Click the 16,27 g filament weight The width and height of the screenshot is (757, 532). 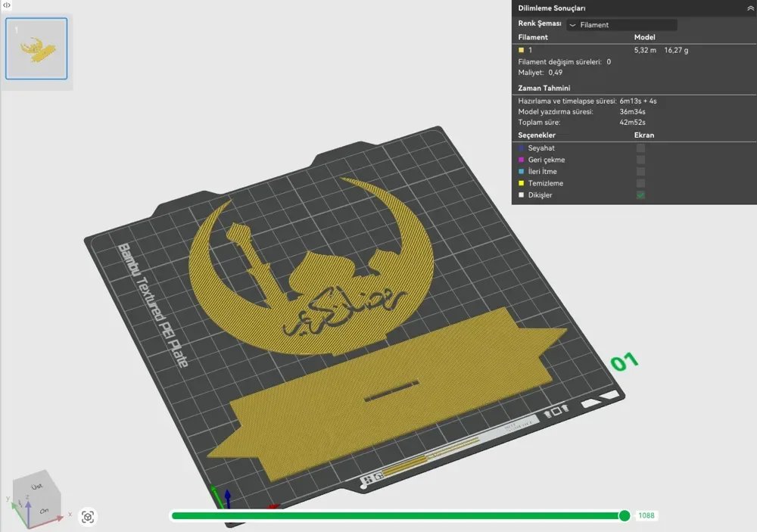pyautogui.click(x=676, y=50)
